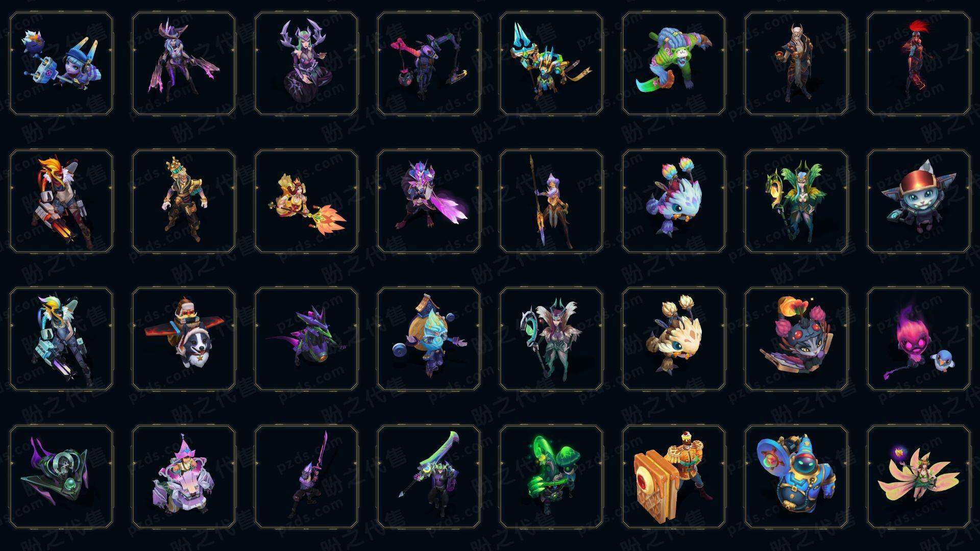The height and width of the screenshot is (551, 980).
Task: Select the green-feathered sorceress with golden staff
Action: (x=796, y=201)
